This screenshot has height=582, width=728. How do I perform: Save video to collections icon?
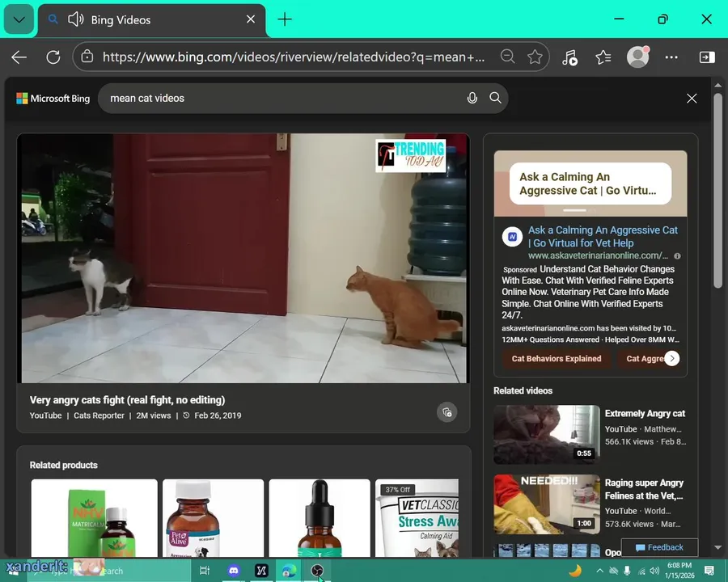pos(447,412)
